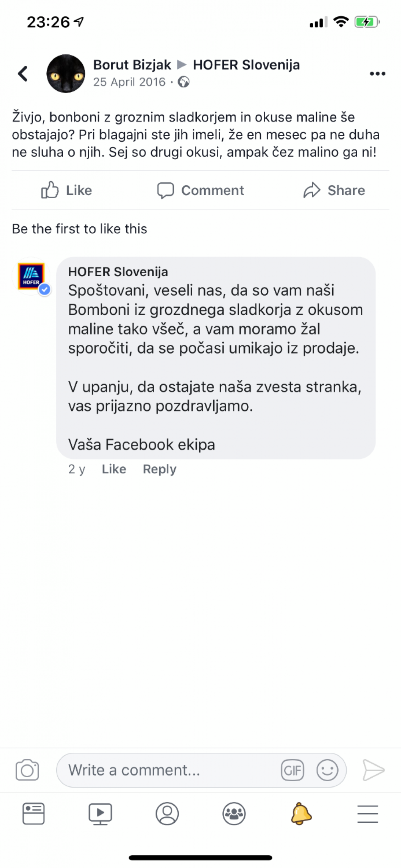Open the three-dot post options menu

pyautogui.click(x=377, y=74)
